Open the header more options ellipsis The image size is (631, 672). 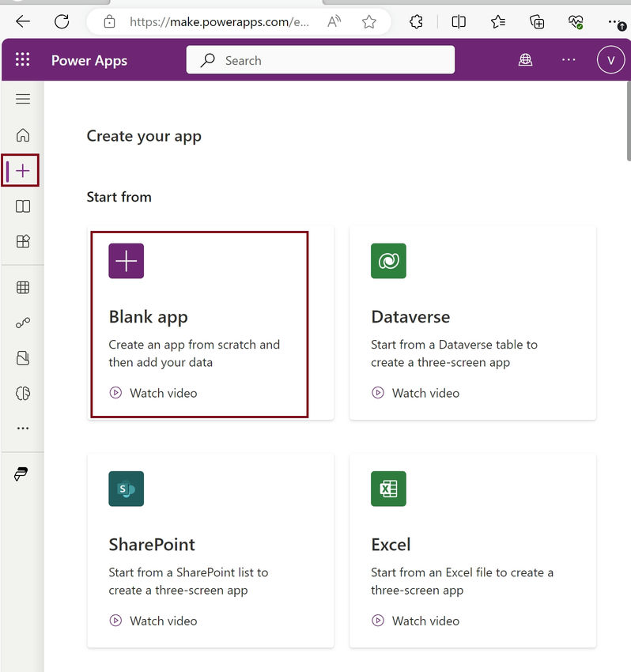569,60
